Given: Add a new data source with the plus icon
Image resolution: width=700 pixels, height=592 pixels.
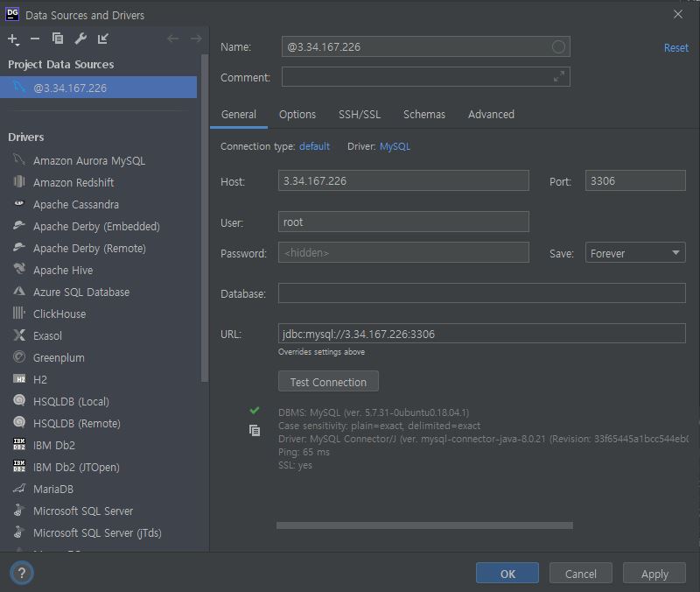Looking at the screenshot, I should [x=12, y=39].
